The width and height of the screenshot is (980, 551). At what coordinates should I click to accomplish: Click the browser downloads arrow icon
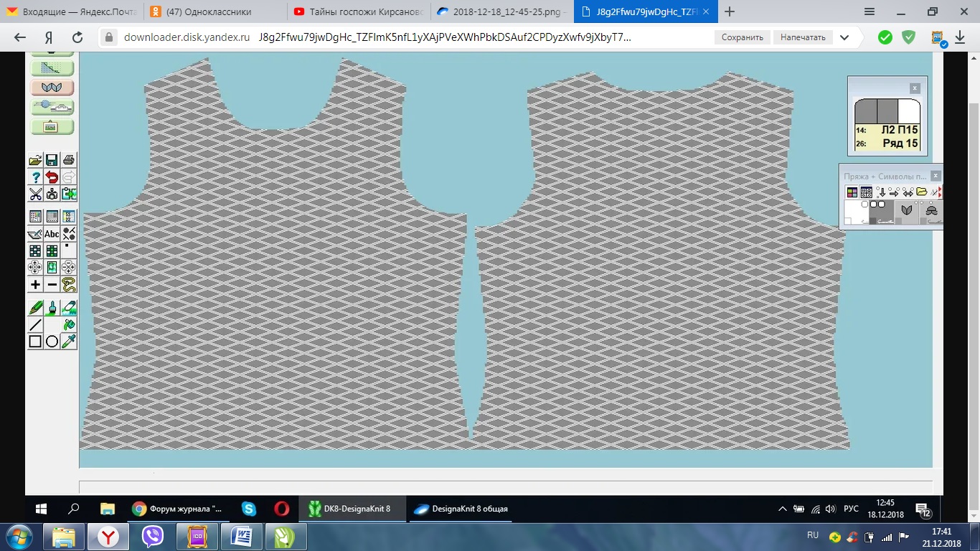(x=960, y=37)
